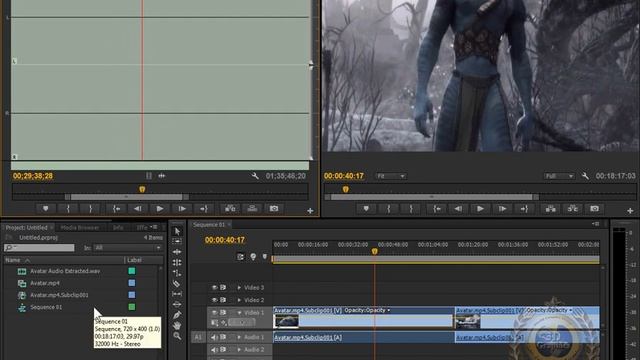Expand Video 2 track
The image size is (640, 360).
click(x=239, y=300)
